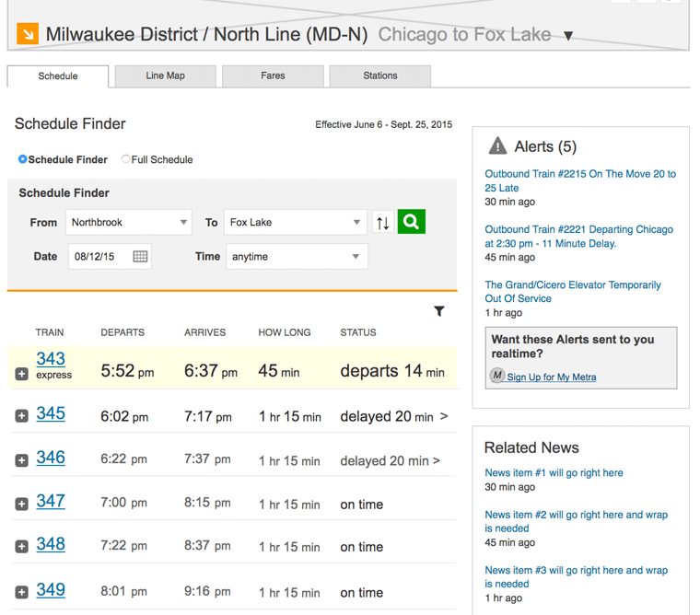Screen dimensions: 700x615
Task: Open News item #3 link
Action: coord(577,577)
